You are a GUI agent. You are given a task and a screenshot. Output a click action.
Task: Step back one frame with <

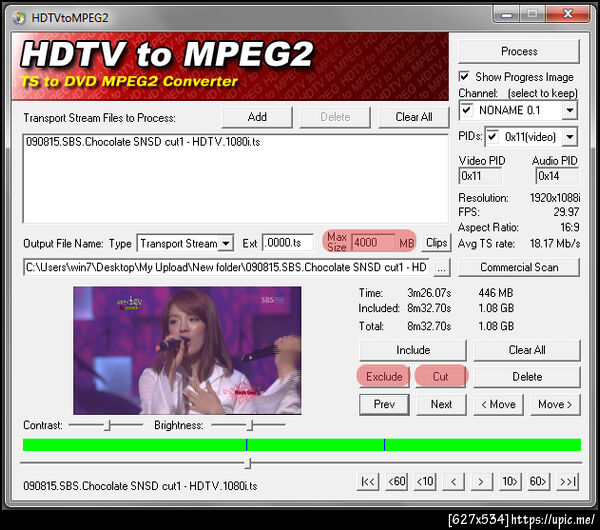point(453,481)
